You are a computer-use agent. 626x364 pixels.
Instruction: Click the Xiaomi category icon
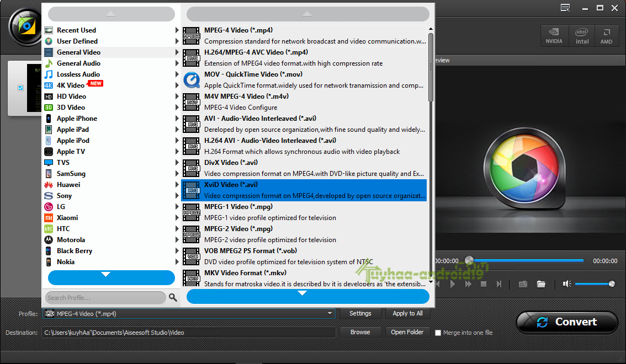pos(49,218)
